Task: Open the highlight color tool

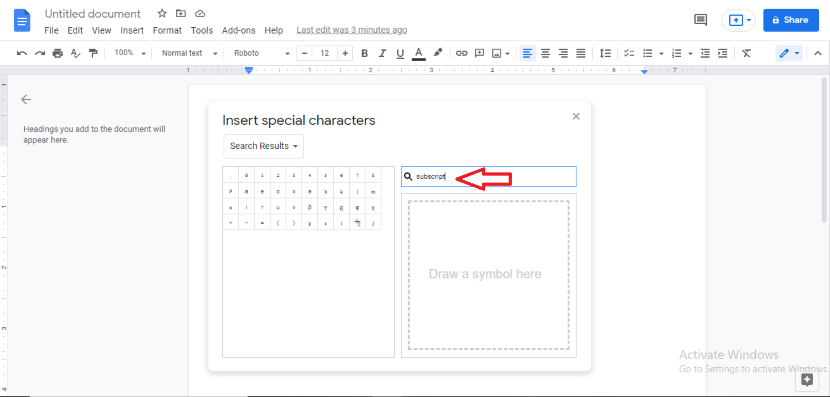Action: pyautogui.click(x=438, y=53)
